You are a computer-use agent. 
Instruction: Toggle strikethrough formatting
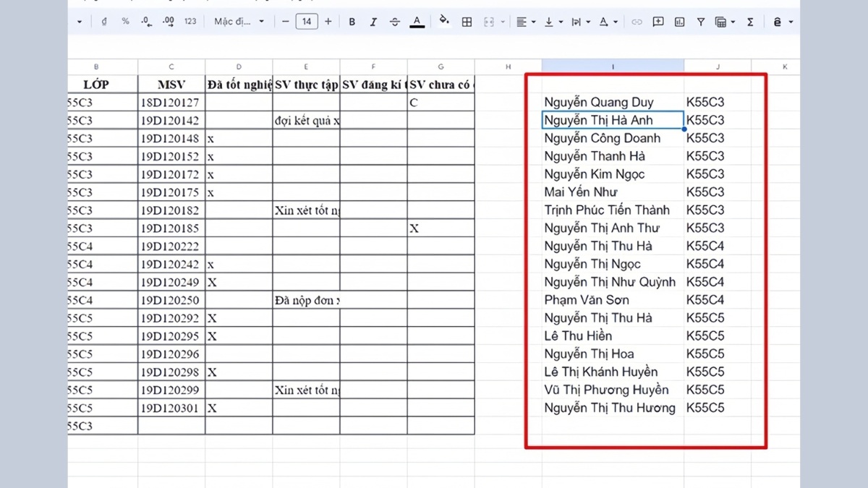(395, 22)
